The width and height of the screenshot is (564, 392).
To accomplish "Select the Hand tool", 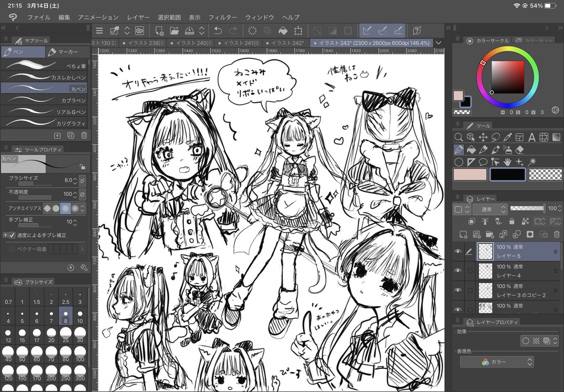I will click(508, 162).
